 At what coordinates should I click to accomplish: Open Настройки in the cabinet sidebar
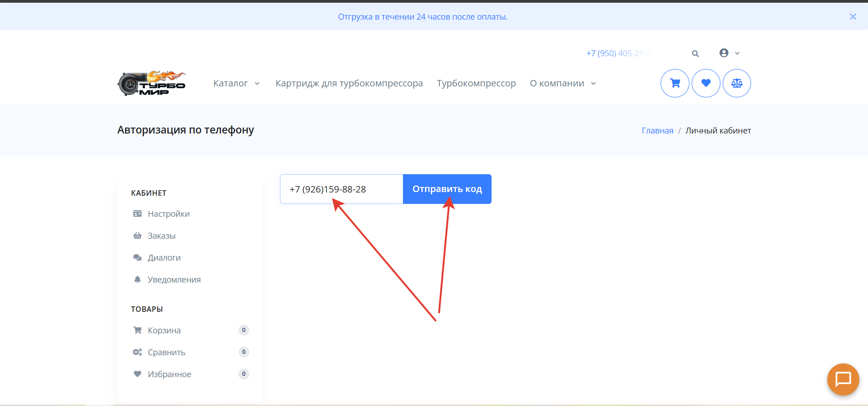click(169, 214)
